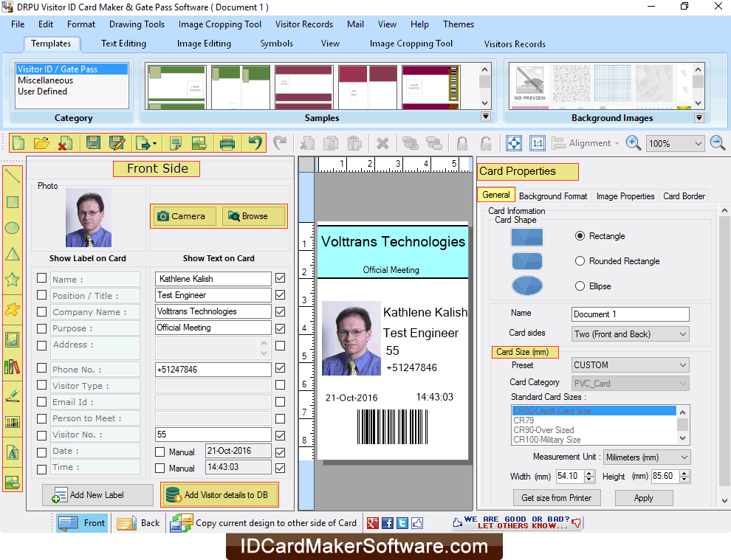Click the Camera button
This screenshot has width=731, height=560.
pyautogui.click(x=184, y=216)
